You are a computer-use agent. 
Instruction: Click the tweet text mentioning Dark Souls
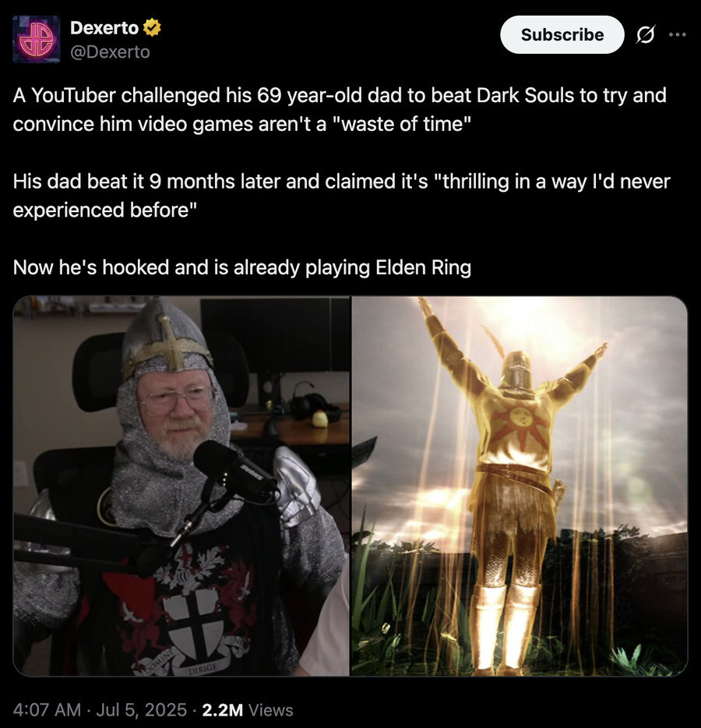tap(340, 110)
